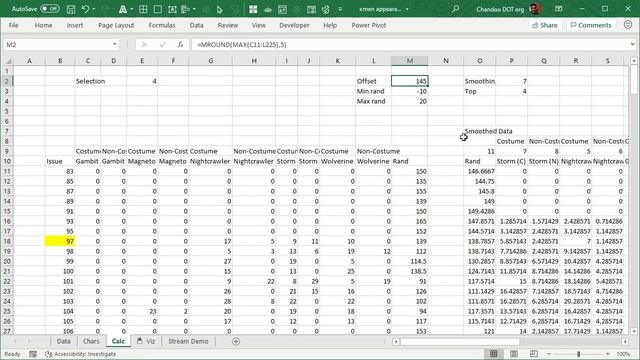Switch to the Chars sheet tab

91,341
